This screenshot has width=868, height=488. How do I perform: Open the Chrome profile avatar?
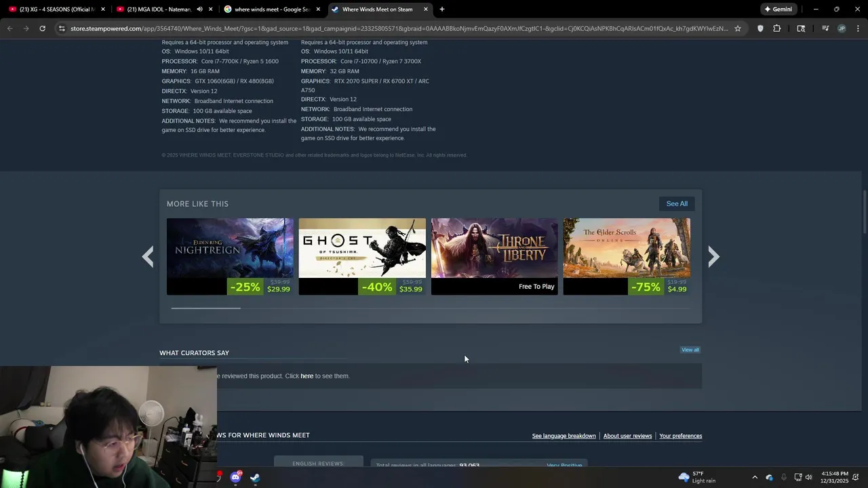(842, 28)
